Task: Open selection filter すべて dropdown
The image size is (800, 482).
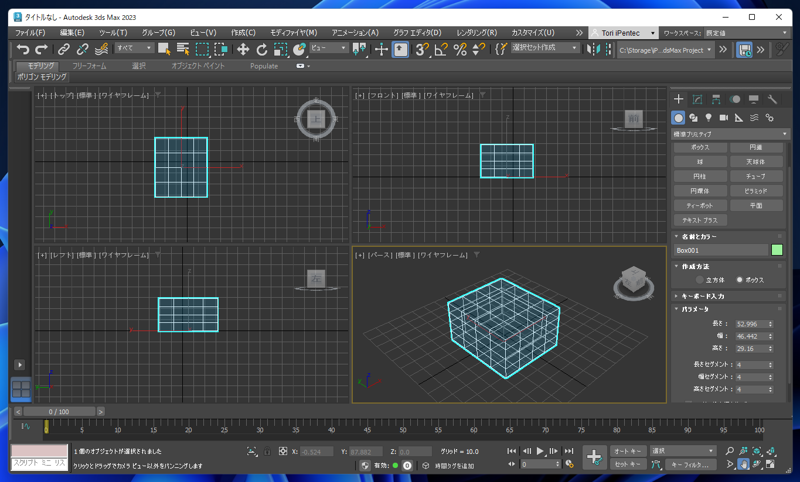Action: coord(134,48)
